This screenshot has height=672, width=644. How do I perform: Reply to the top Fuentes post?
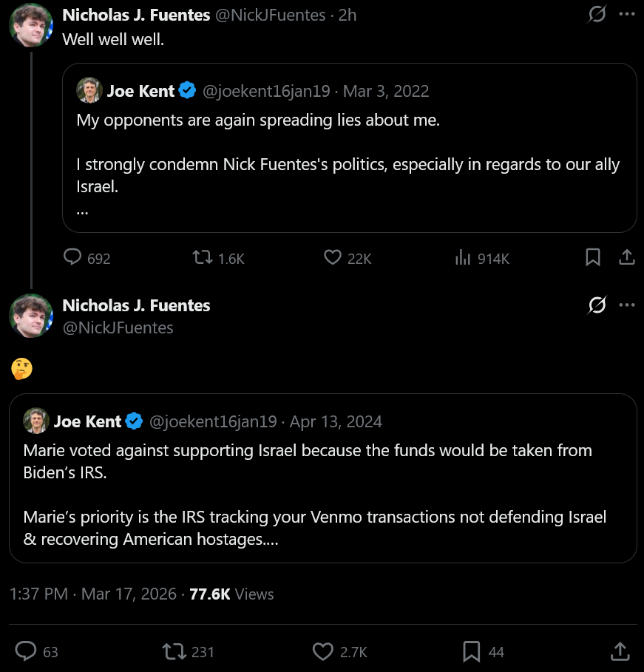pyautogui.click(x=72, y=257)
